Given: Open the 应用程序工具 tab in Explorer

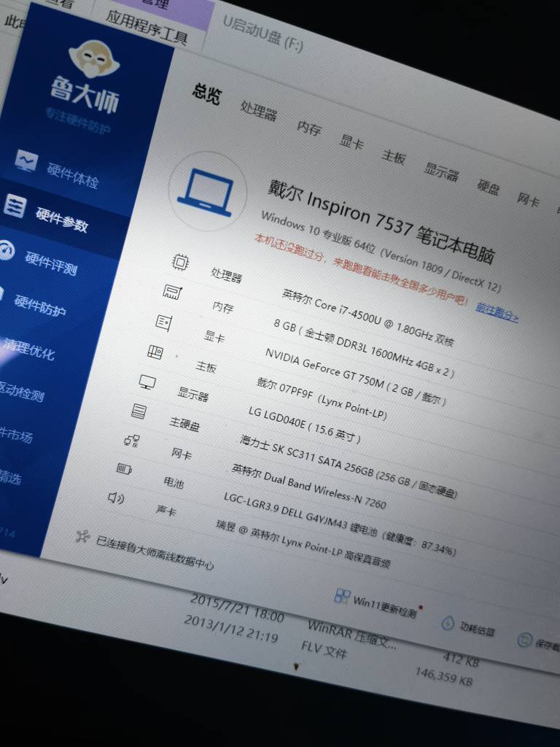Looking at the screenshot, I should [147, 28].
